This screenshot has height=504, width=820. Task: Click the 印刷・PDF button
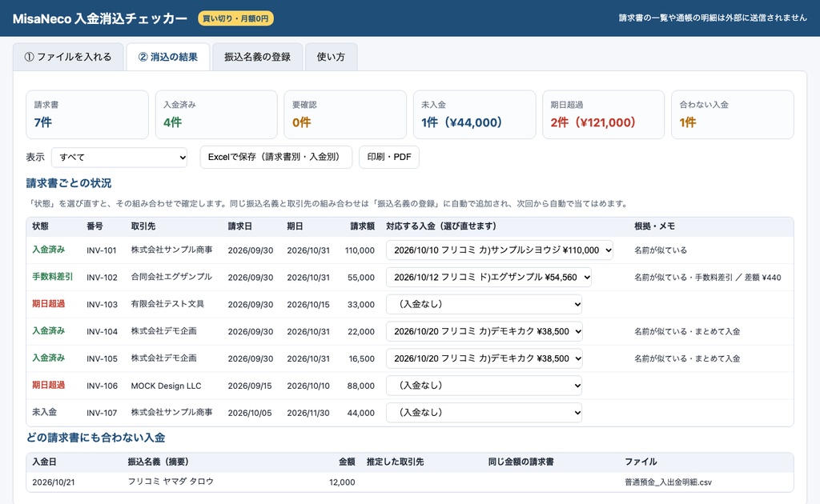(x=389, y=158)
